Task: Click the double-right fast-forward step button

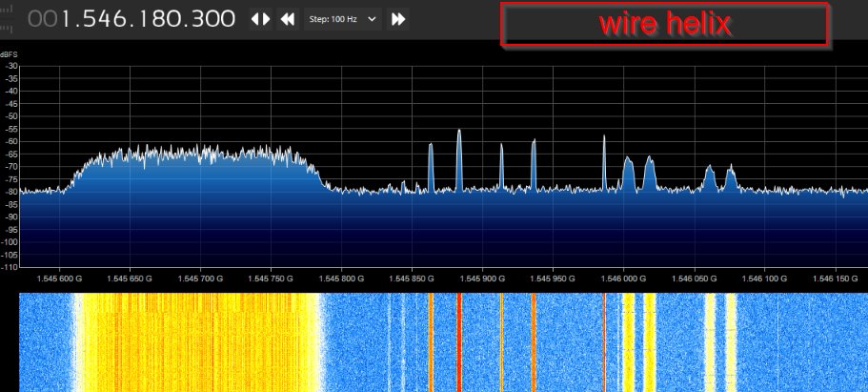Action: pos(397,19)
